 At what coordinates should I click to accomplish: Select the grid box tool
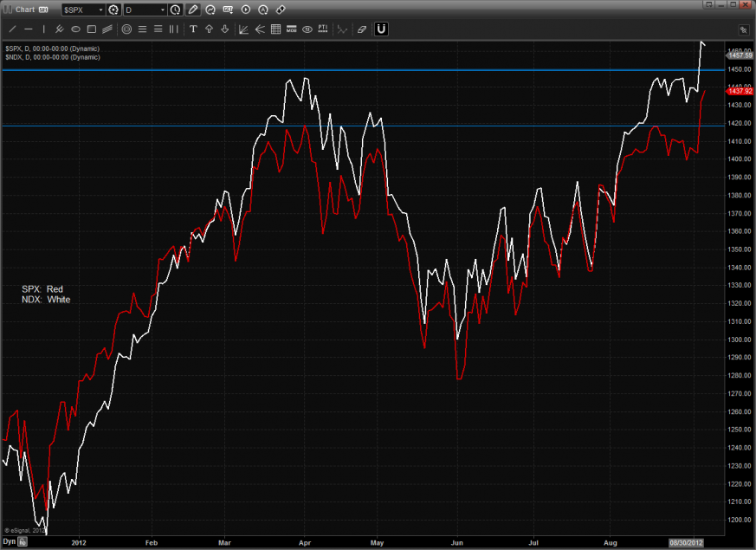pyautogui.click(x=275, y=29)
